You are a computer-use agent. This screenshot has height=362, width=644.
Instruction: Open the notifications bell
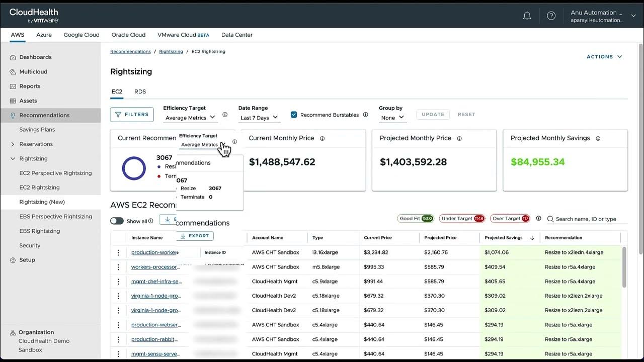[x=527, y=16]
